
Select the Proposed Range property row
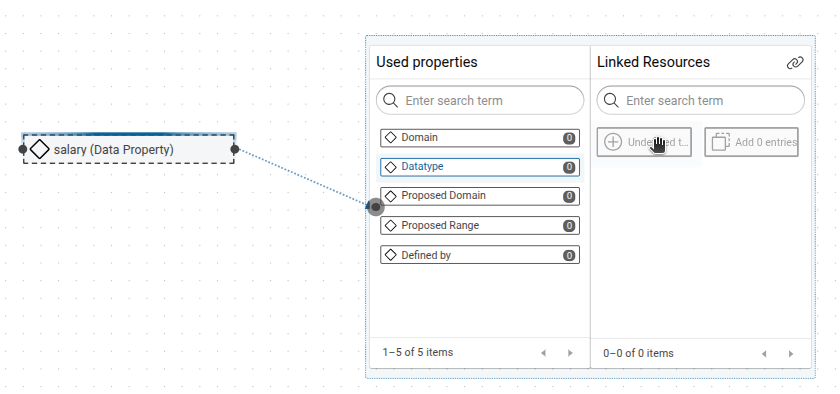coord(480,226)
